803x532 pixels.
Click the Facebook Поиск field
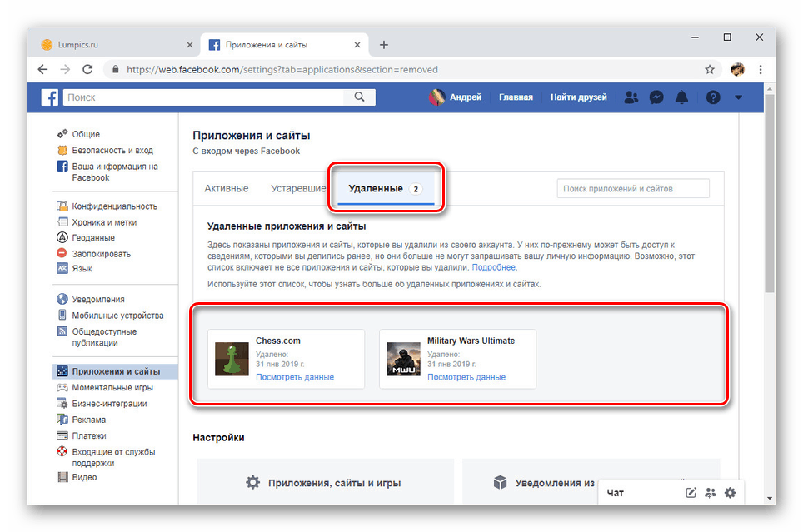pyautogui.click(x=205, y=97)
